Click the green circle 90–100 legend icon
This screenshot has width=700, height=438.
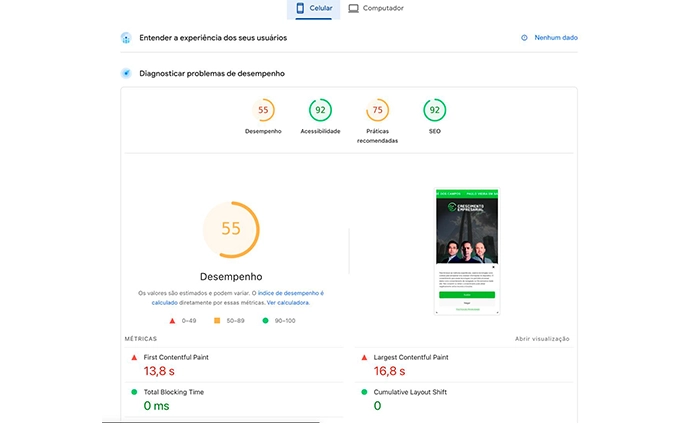tap(265, 321)
